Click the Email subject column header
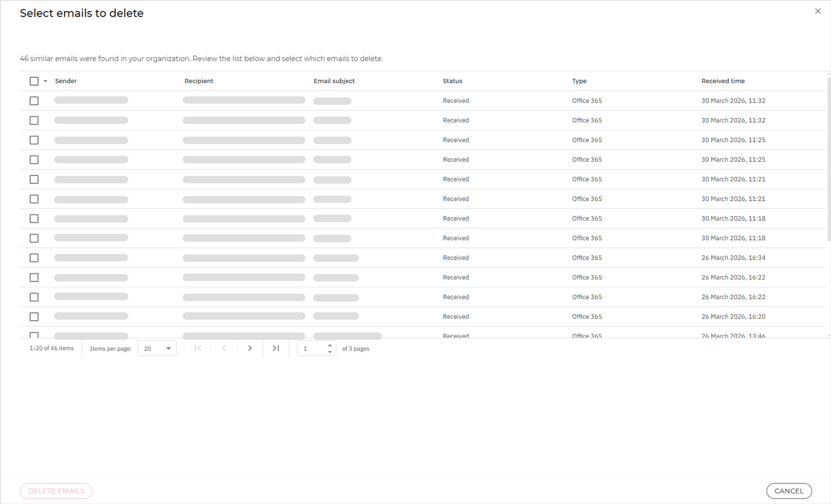 (x=334, y=81)
